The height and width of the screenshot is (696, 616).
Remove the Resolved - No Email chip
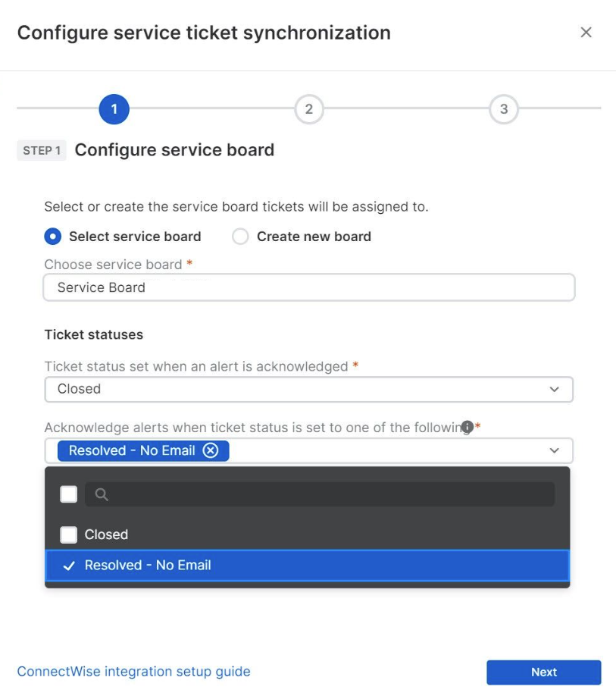click(211, 450)
